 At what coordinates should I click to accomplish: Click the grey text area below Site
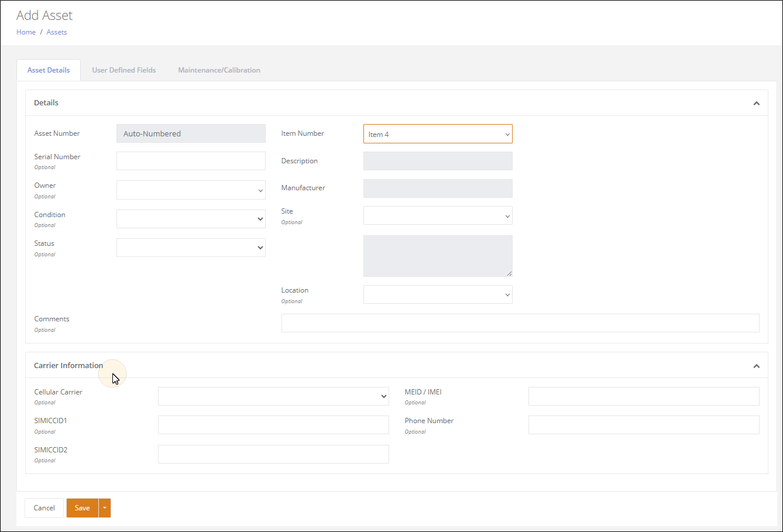[438, 256]
